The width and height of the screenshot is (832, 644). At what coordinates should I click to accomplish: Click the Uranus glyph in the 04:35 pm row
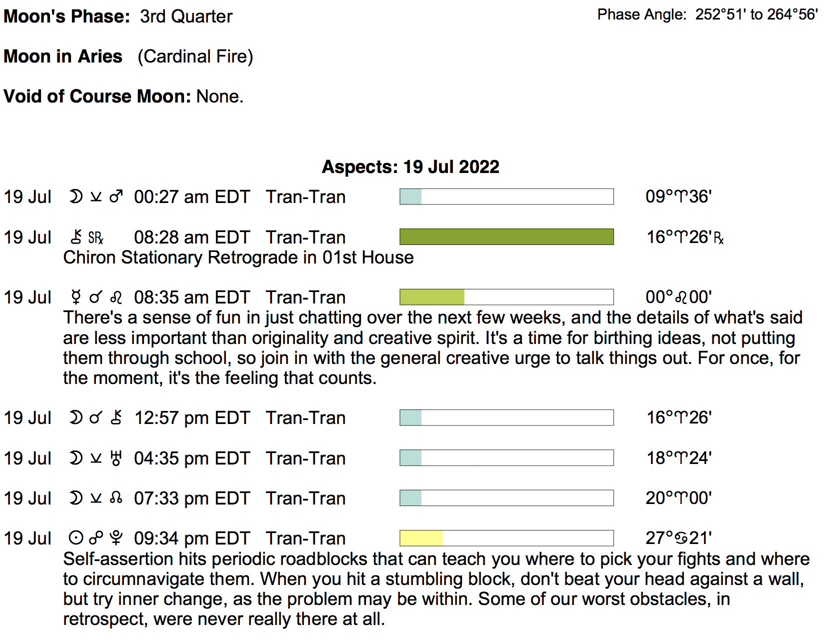pos(116,458)
